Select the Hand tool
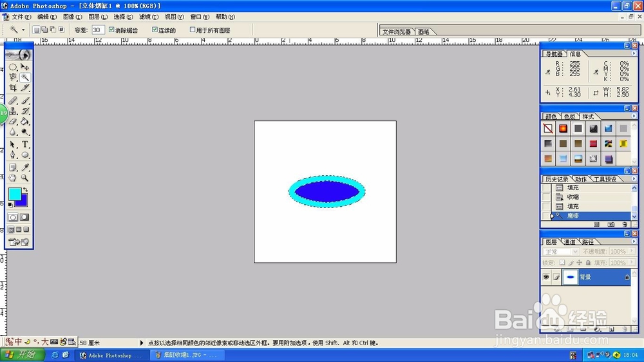This screenshot has width=644, height=362. click(13, 178)
